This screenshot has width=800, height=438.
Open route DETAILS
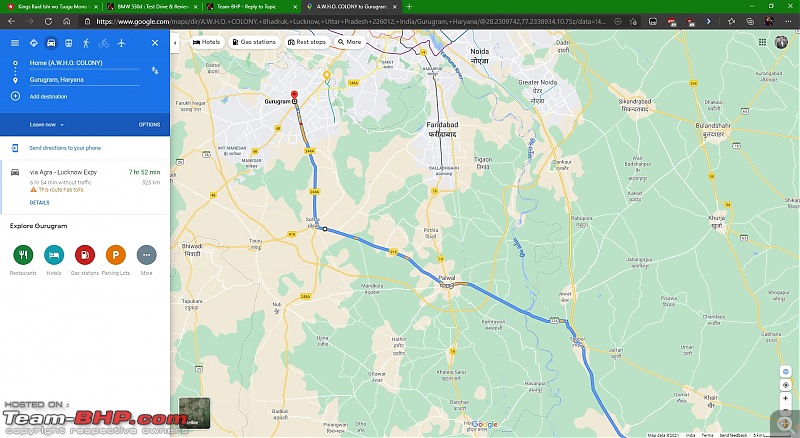pos(39,203)
